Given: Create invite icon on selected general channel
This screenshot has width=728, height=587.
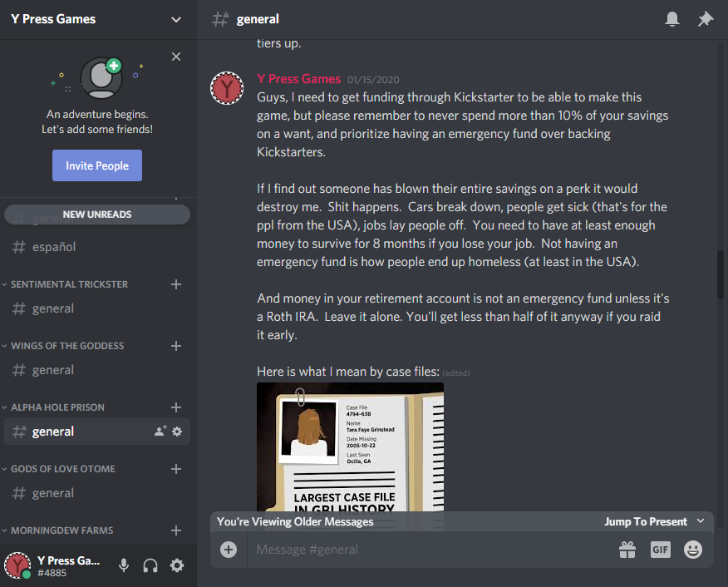Looking at the screenshot, I should [x=160, y=431].
